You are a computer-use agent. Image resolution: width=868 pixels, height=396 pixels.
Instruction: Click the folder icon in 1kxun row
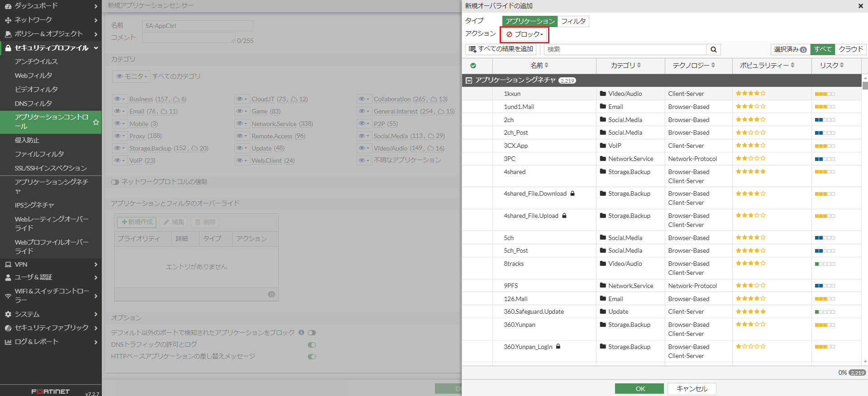(x=603, y=94)
